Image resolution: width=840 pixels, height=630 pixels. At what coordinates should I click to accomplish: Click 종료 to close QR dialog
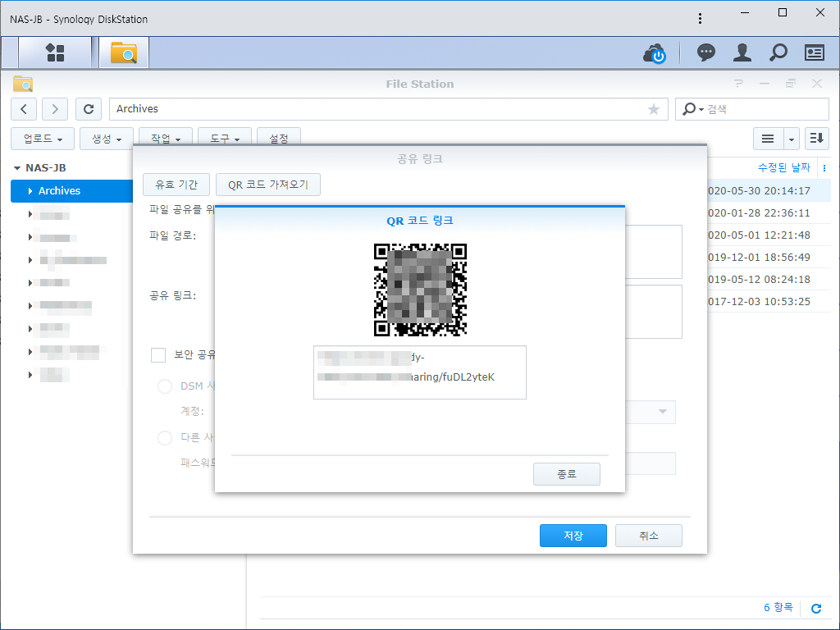[x=566, y=474]
